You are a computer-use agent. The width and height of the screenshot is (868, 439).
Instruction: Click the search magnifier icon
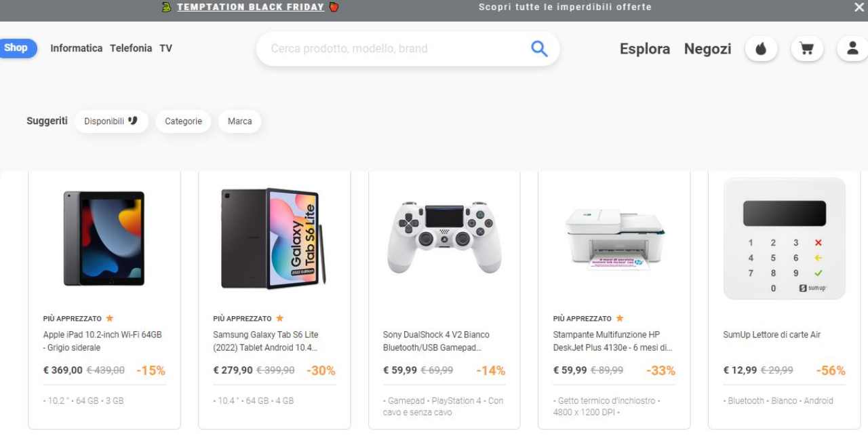539,49
